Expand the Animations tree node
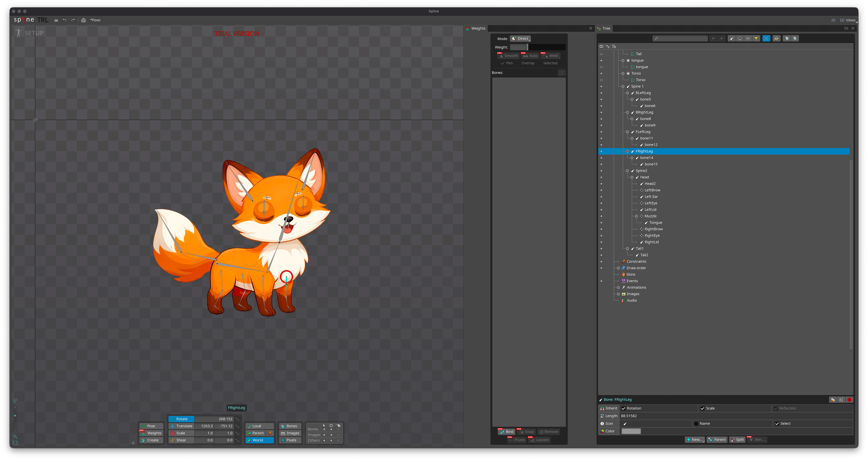868x460 pixels. [618, 288]
